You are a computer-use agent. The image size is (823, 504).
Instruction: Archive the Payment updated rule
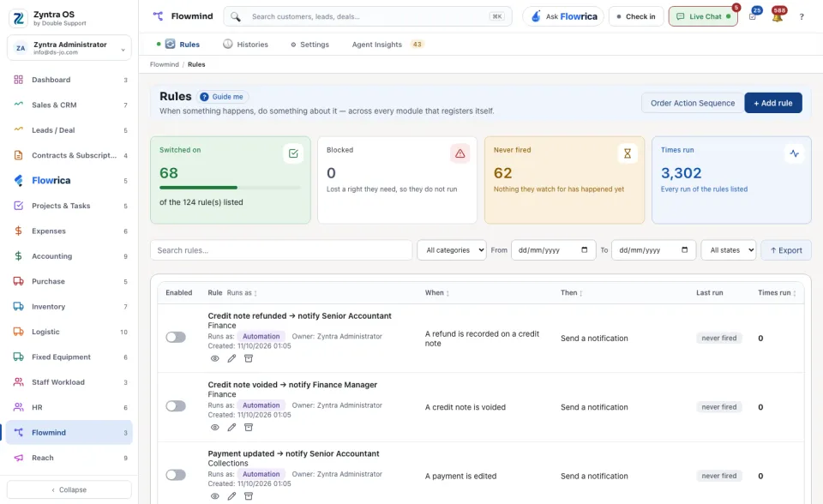point(249,496)
